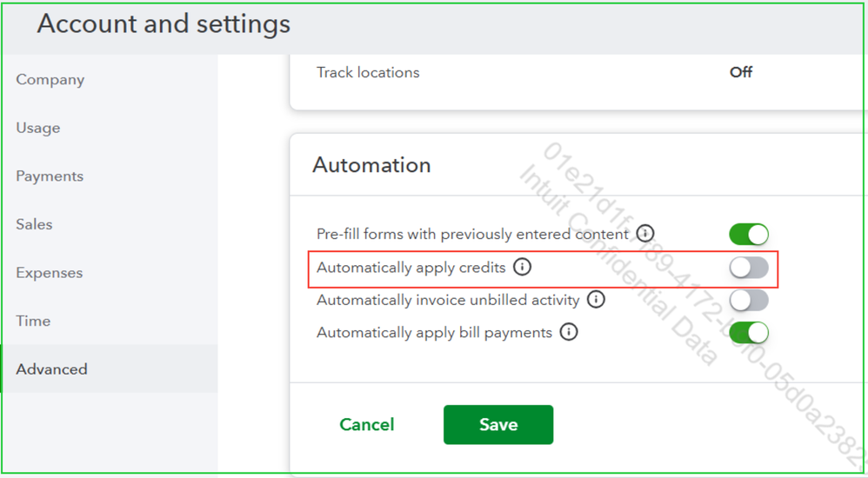This screenshot has width=868, height=478.
Task: Cancel the Automation changes
Action: point(367,425)
